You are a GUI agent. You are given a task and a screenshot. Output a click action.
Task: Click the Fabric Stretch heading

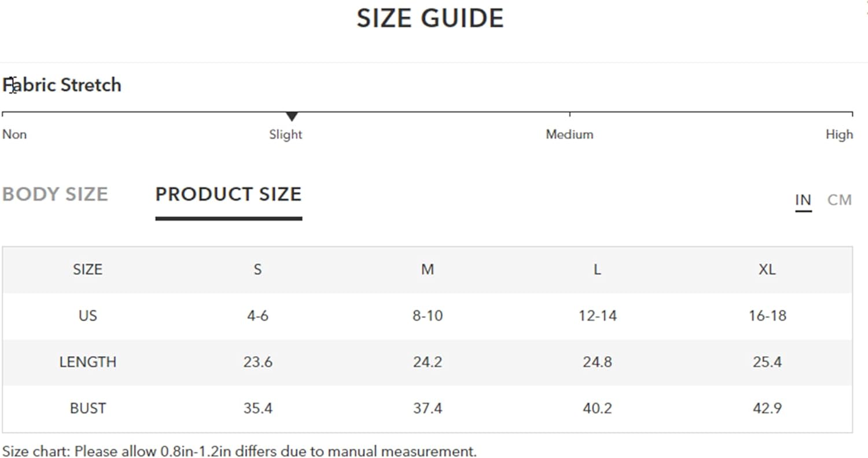click(62, 85)
